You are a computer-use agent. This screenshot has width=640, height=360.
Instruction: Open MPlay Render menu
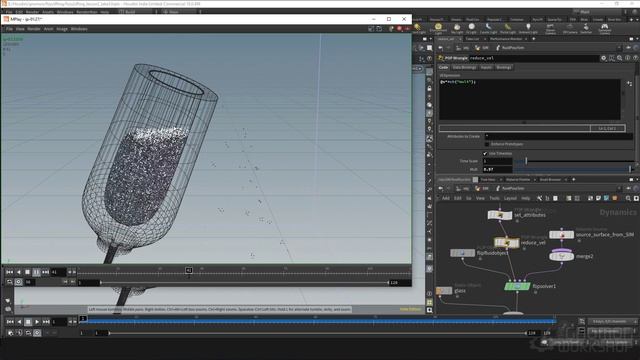[x=34, y=29]
